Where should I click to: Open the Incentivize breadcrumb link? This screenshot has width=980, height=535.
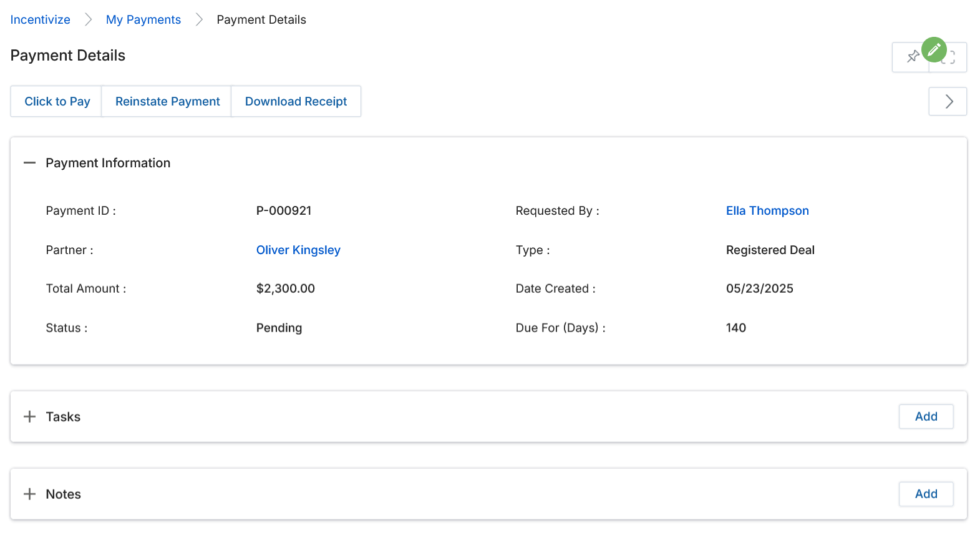click(x=41, y=19)
